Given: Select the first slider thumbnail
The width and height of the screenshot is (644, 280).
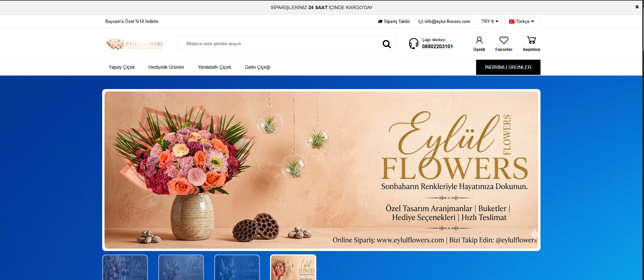Looking at the screenshot, I should (x=125, y=268).
